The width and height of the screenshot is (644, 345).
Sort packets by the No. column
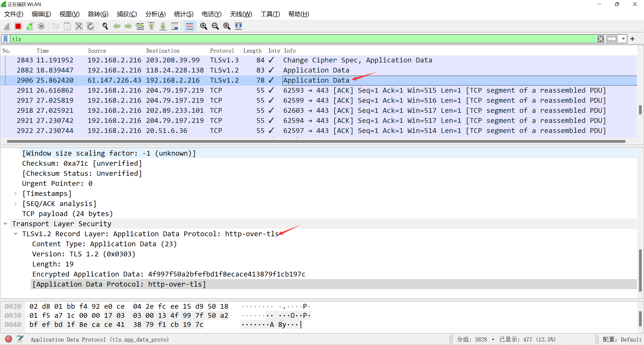pos(17,51)
